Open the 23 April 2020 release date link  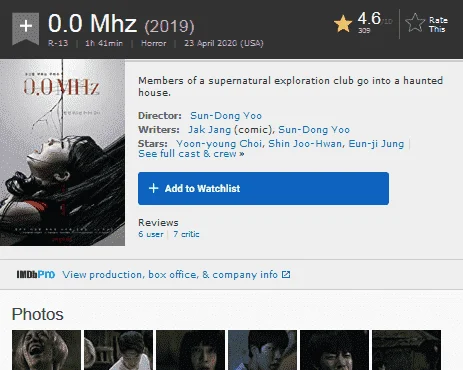point(224,43)
